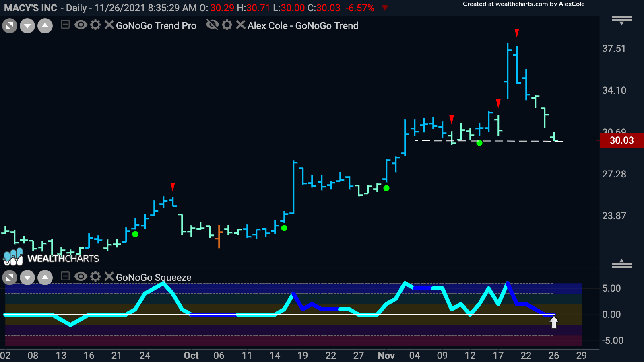Move the GoNoGo Squeeze panel up
Screen dimensions: 644x362
pos(45,278)
